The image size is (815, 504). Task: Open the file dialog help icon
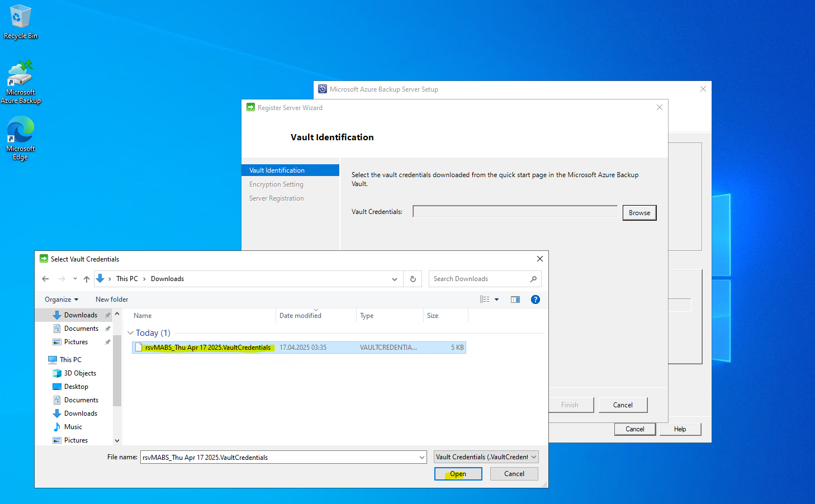(x=536, y=299)
